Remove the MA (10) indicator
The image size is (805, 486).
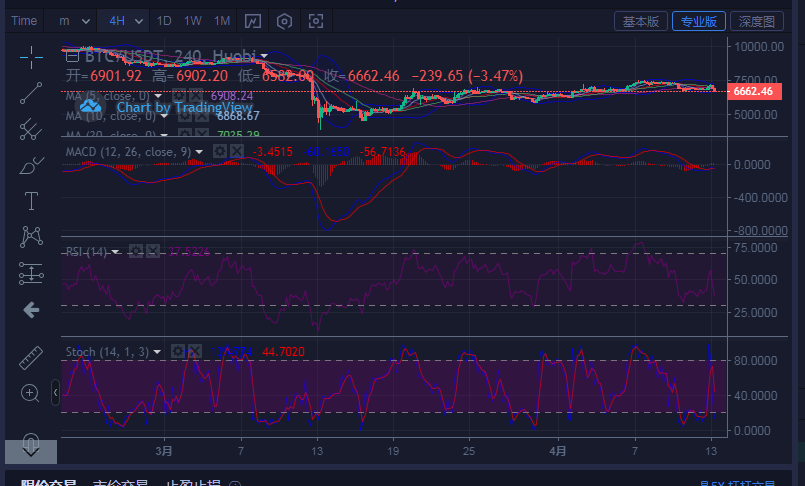tap(202, 116)
